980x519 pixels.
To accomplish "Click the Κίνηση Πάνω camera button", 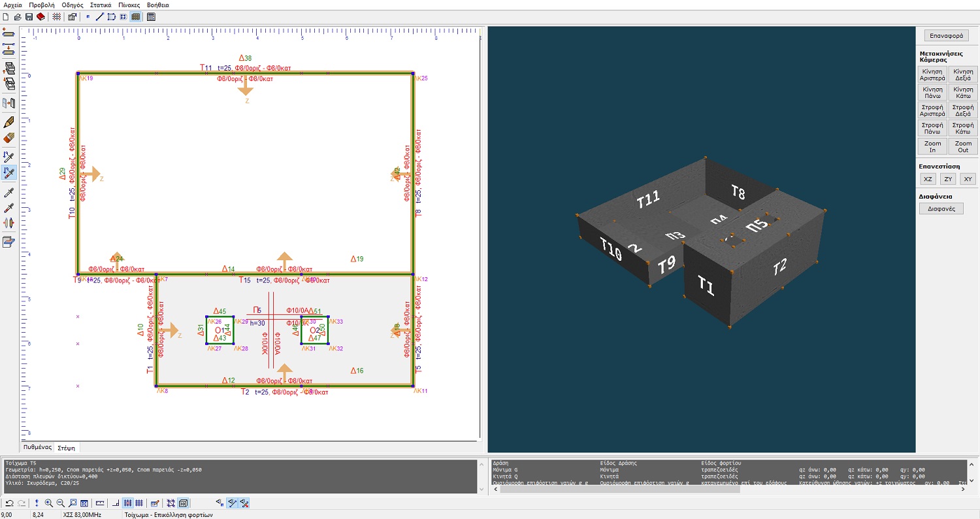I will pos(932,92).
